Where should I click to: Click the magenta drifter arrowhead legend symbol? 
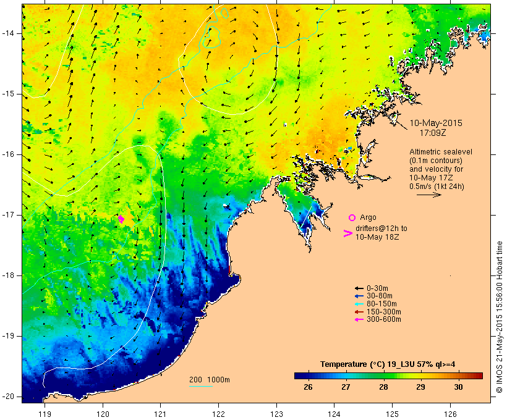tap(348, 233)
